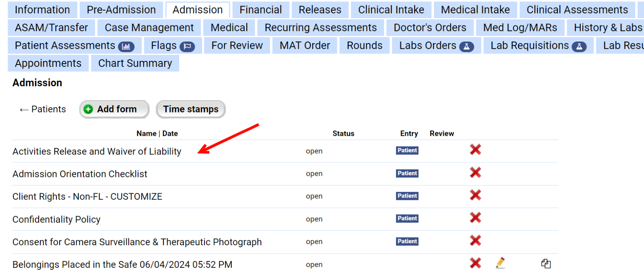
Task: Open Client Rights Non-FL form
Action: coord(87,197)
